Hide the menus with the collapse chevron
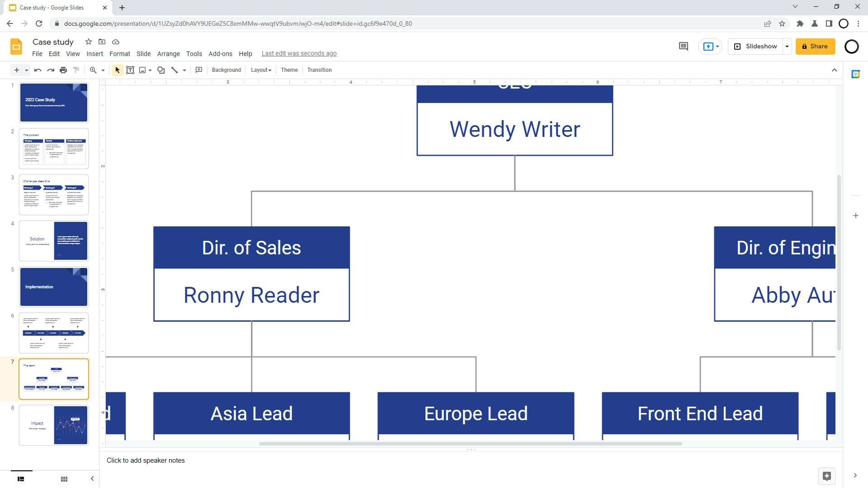 (x=835, y=70)
